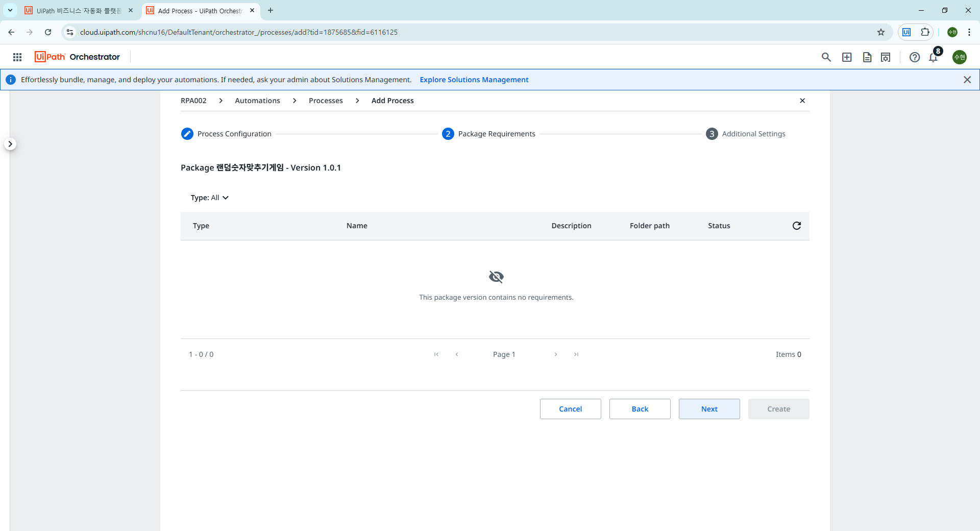Close the Add Process browser tab

(252, 10)
